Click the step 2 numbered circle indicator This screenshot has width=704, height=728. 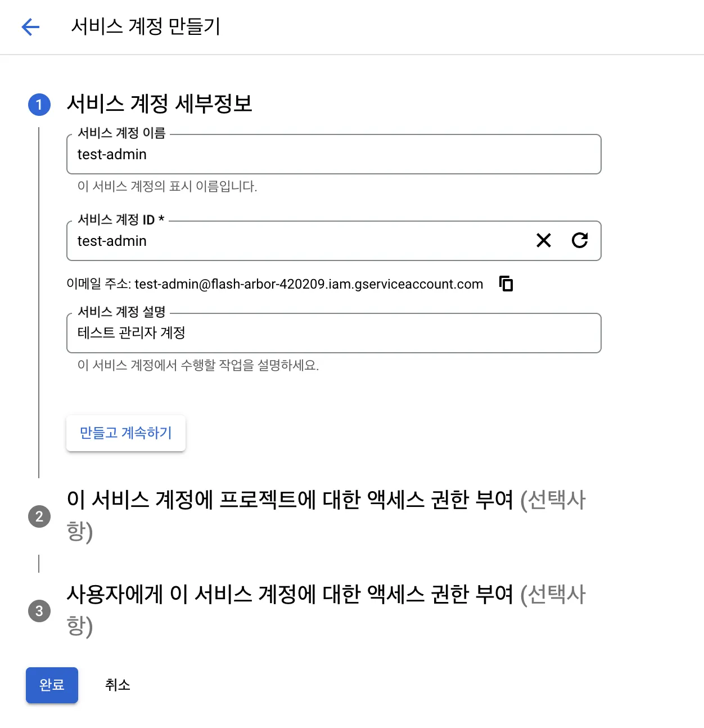[x=39, y=516]
